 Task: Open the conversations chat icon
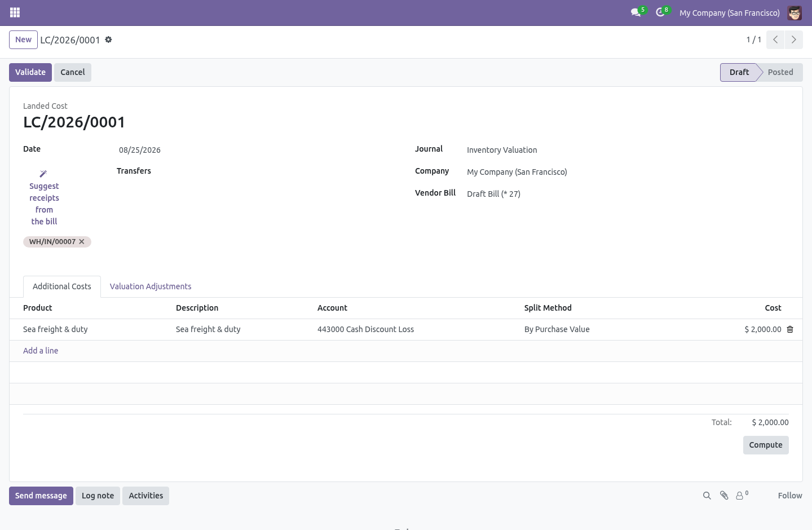coord(636,12)
